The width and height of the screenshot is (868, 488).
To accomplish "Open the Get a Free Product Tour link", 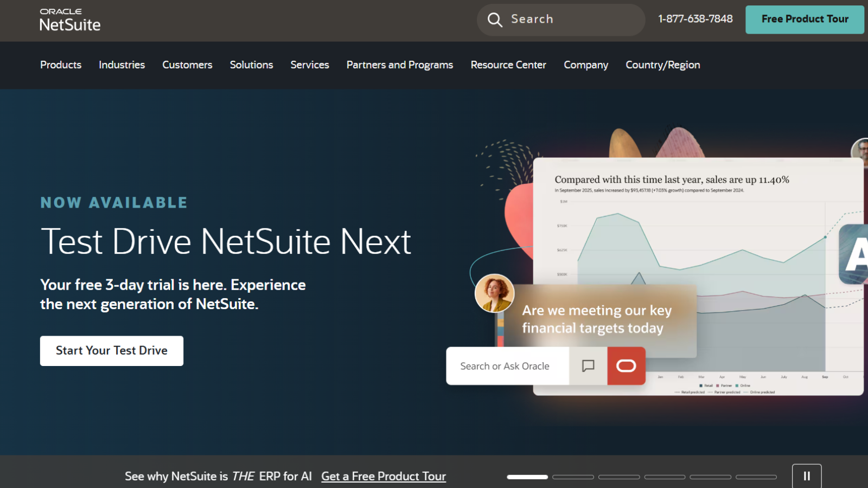I will [384, 476].
